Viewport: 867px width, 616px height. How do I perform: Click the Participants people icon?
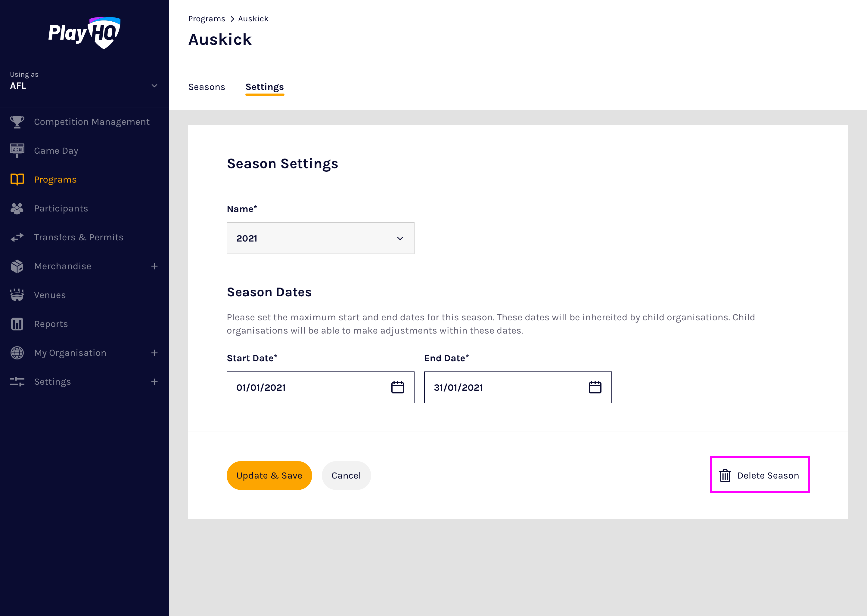(x=17, y=209)
